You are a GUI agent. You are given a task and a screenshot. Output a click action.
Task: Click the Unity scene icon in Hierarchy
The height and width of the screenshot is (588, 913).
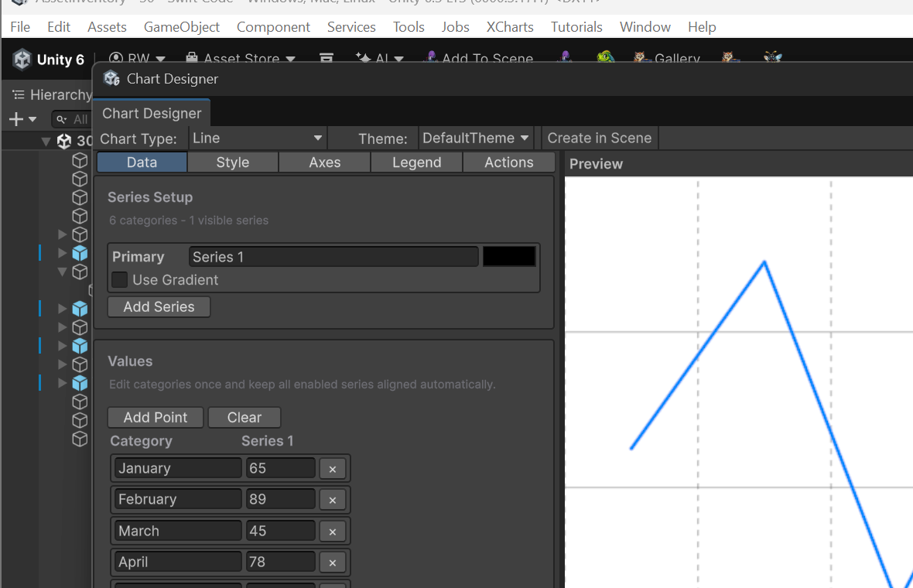point(64,141)
